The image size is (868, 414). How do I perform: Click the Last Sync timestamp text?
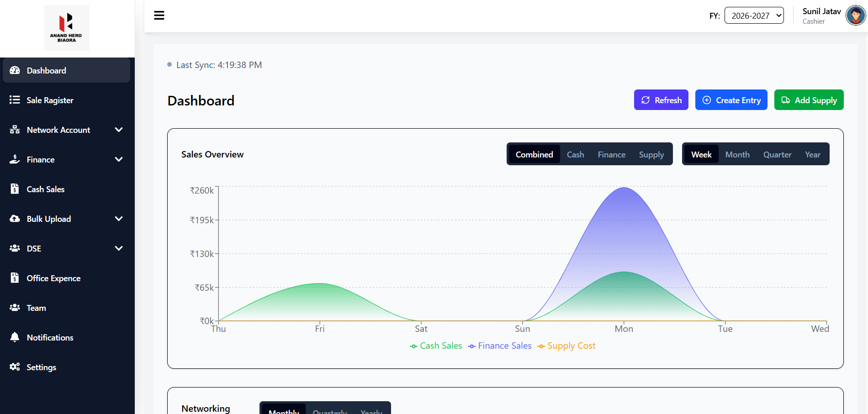pyautogui.click(x=219, y=65)
